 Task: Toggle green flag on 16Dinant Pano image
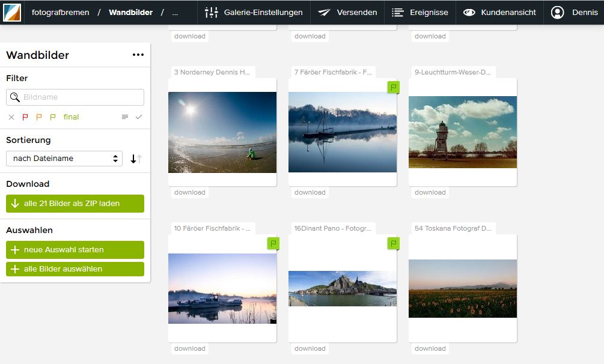click(x=393, y=243)
